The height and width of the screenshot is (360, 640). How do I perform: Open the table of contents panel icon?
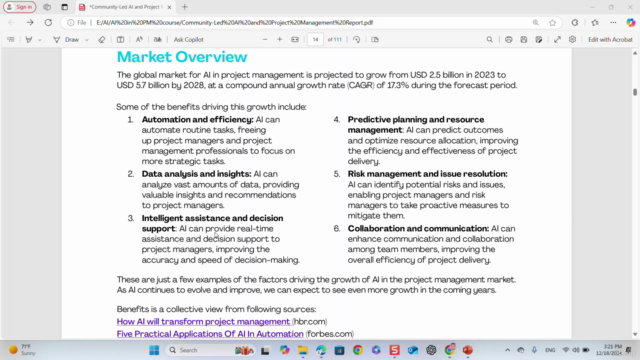[x=11, y=40]
